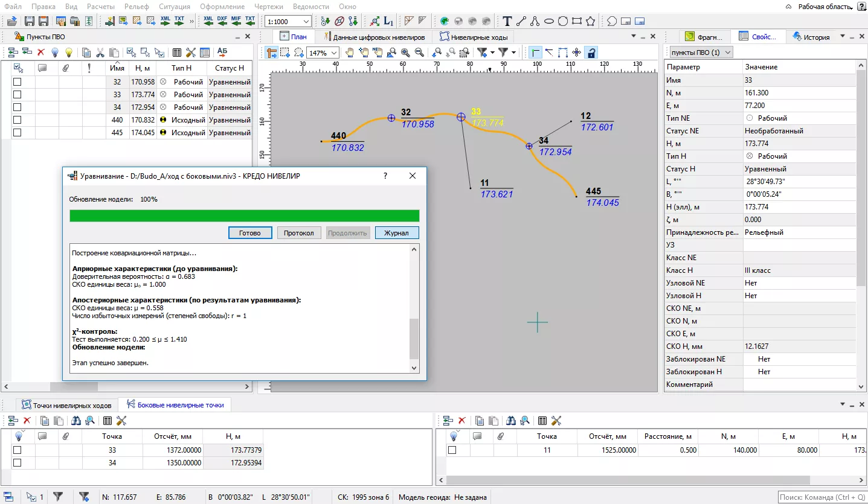Select the ellipse drawing tool
This screenshot has height=504, width=868.
click(x=548, y=21)
